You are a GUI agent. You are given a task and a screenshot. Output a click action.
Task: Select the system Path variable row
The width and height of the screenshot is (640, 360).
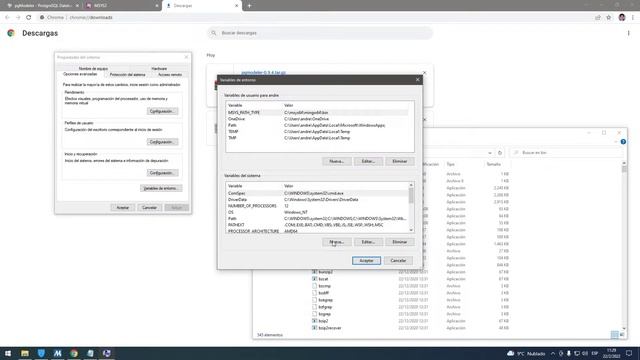[317, 218]
